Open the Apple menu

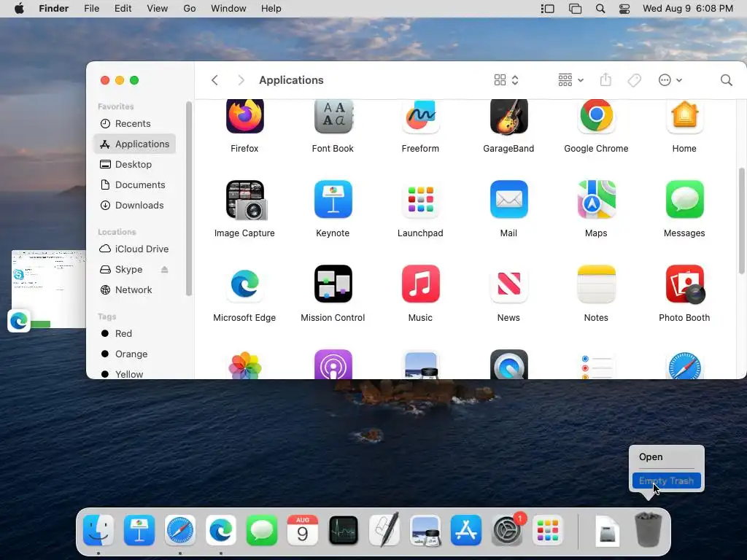[19, 9]
